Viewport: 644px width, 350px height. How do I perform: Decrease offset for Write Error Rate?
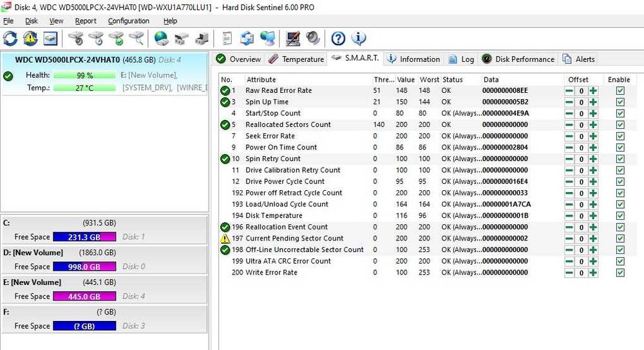coord(569,273)
